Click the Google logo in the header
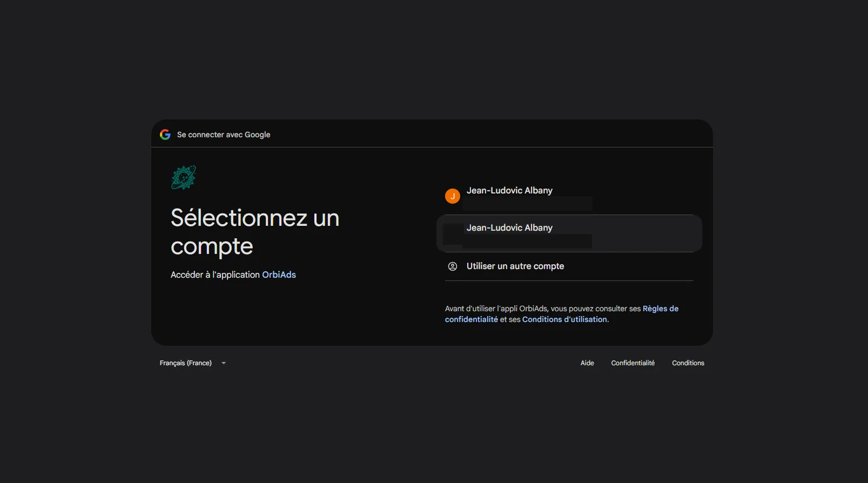Viewport: 868px width, 483px height. (x=165, y=135)
